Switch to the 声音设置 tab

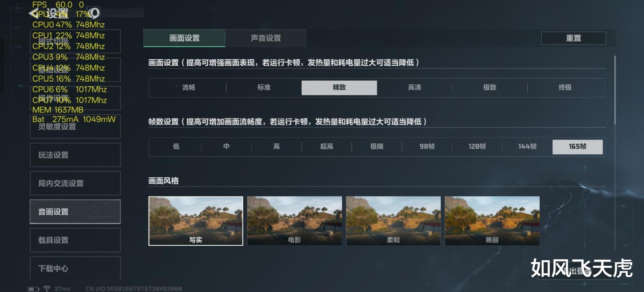coord(266,38)
